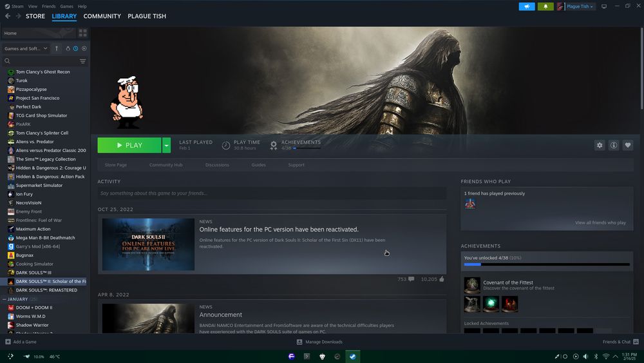Click the sidebar search magnifier icon
The width and height of the screenshot is (644, 363).
[7, 61]
